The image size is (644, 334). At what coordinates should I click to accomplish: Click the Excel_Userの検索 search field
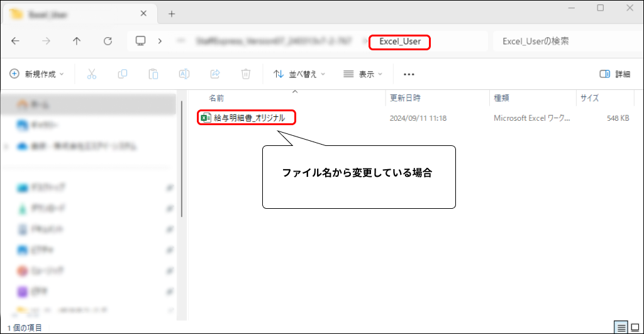567,41
